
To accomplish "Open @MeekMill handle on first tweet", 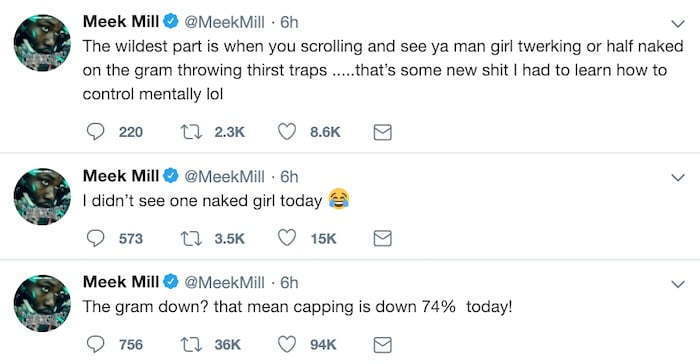I will pos(224,22).
